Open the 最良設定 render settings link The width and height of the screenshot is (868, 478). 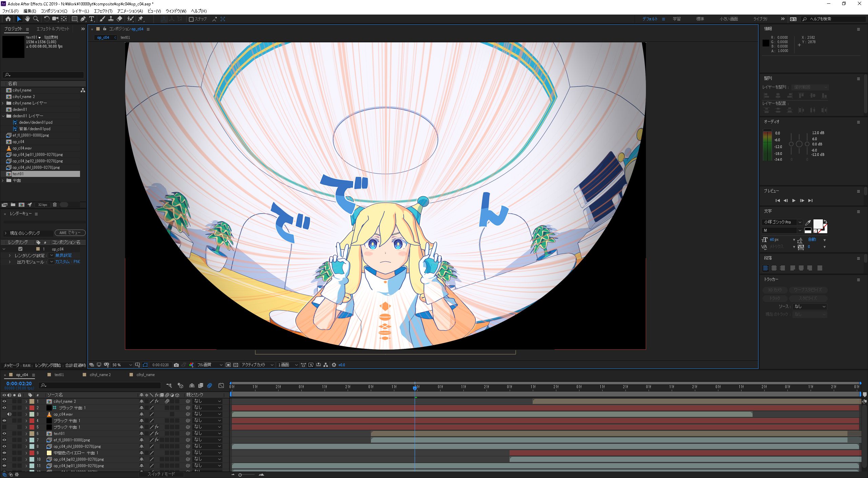point(63,255)
